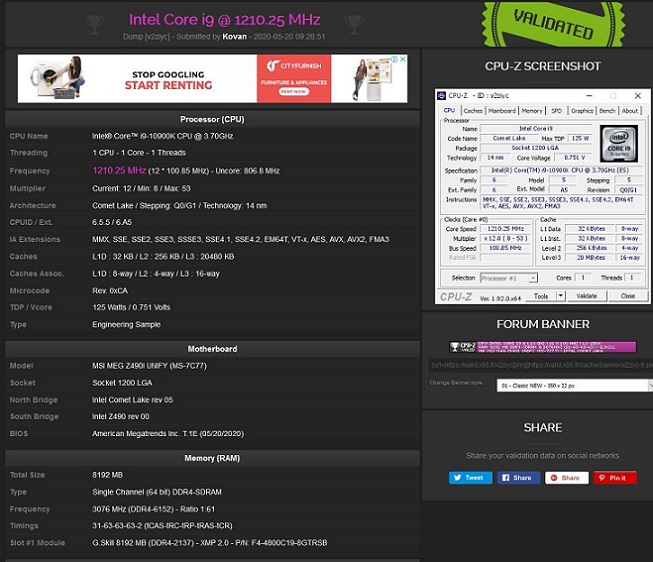Open the Bench tab in CPU-Z
Screen dimensions: 653x562
[607, 111]
